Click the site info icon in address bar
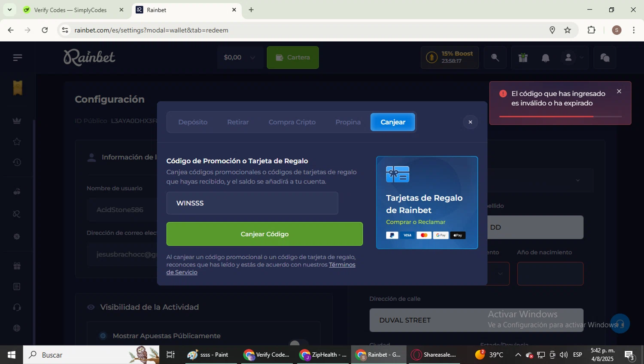 pyautogui.click(x=65, y=30)
